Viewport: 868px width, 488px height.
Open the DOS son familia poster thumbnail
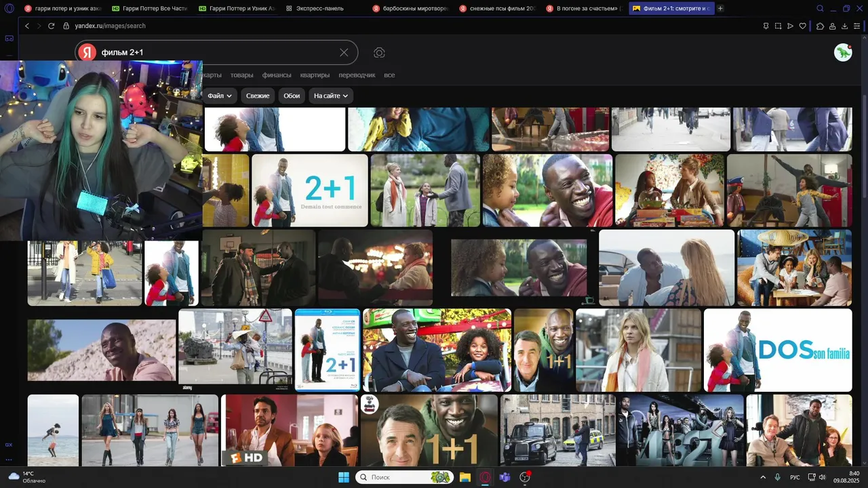point(778,350)
